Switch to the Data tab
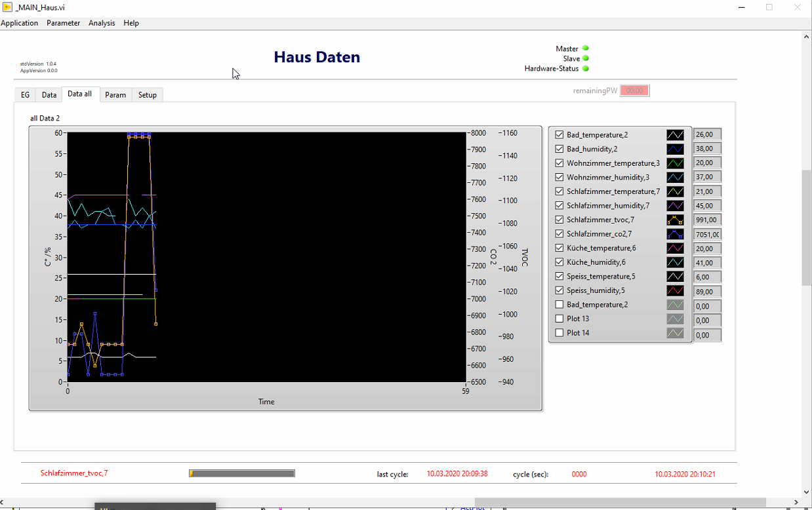 [x=49, y=95]
